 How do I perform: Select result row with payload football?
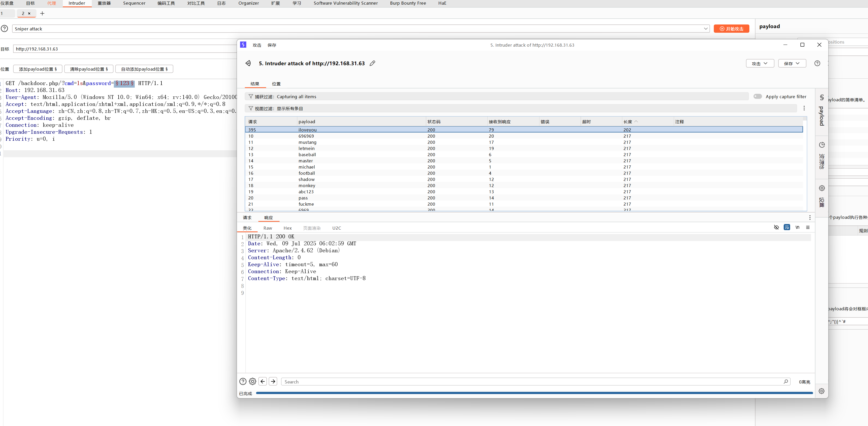click(x=524, y=173)
